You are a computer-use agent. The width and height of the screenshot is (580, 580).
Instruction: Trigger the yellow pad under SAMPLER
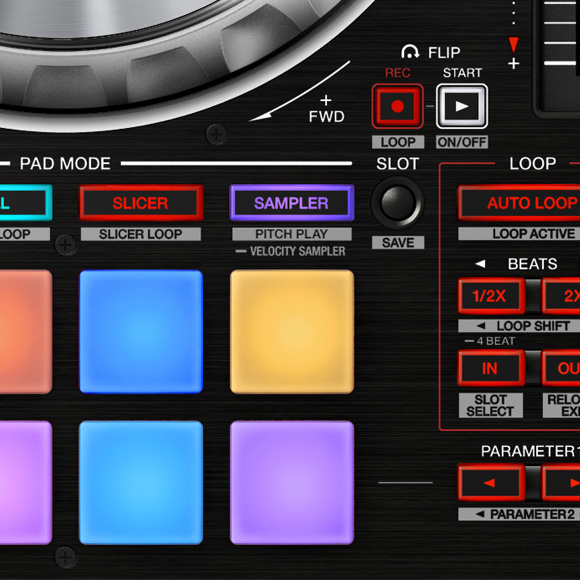292,331
